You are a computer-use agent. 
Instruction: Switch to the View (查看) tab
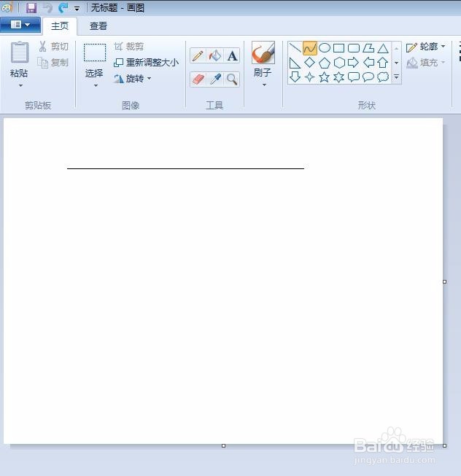98,26
